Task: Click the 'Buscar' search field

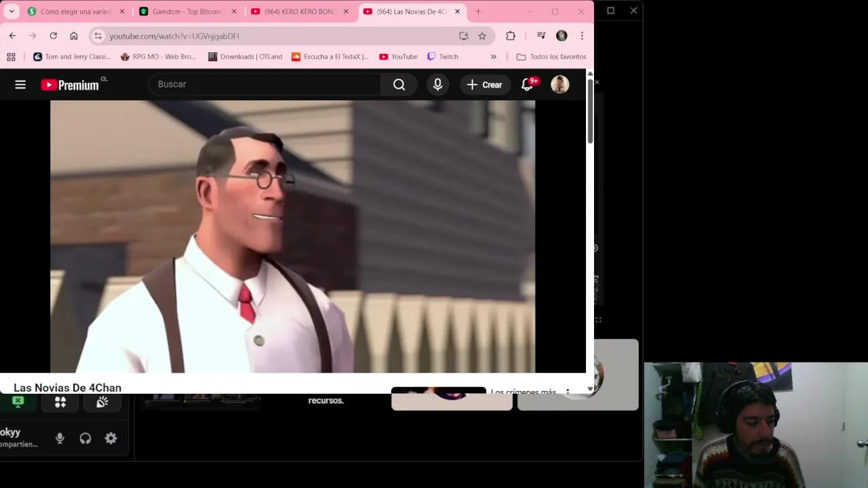Action: coord(264,84)
